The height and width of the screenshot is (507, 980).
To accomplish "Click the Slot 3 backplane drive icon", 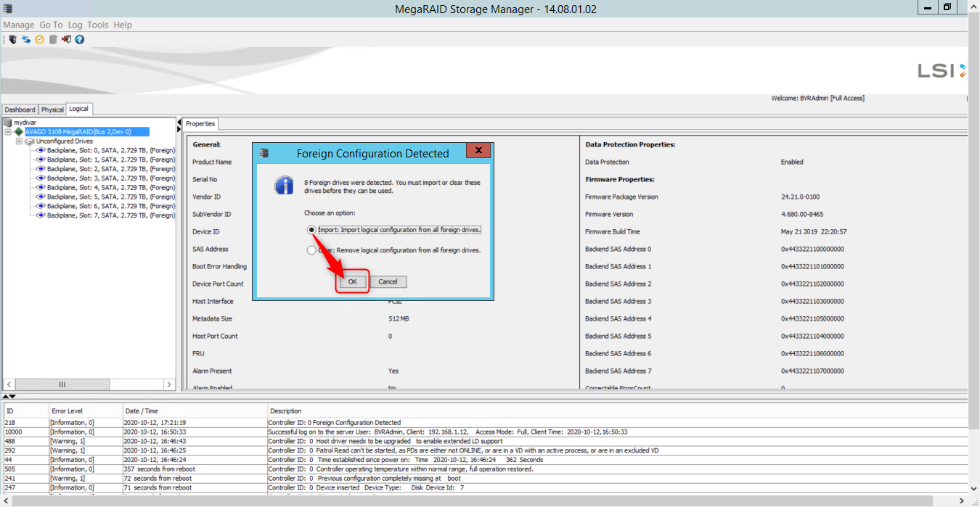I will click(41, 178).
